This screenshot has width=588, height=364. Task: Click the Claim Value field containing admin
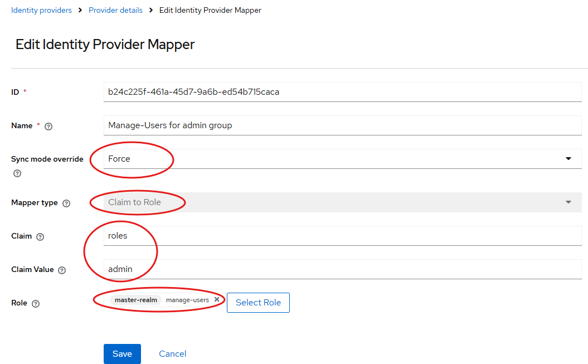342,269
